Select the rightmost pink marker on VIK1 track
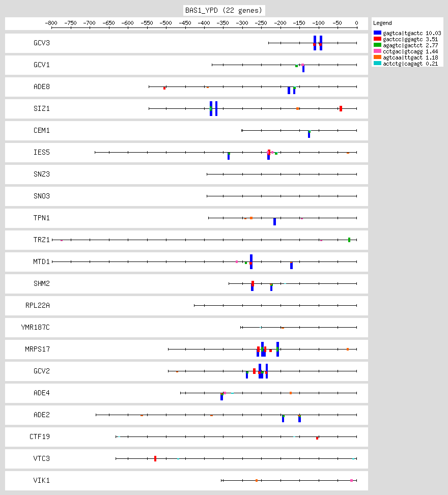Image resolution: width=448 pixels, height=495 pixels. tap(351, 480)
